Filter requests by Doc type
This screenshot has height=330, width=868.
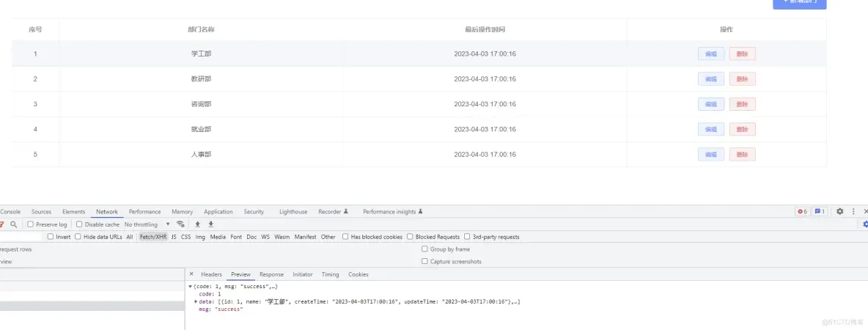[252, 236]
